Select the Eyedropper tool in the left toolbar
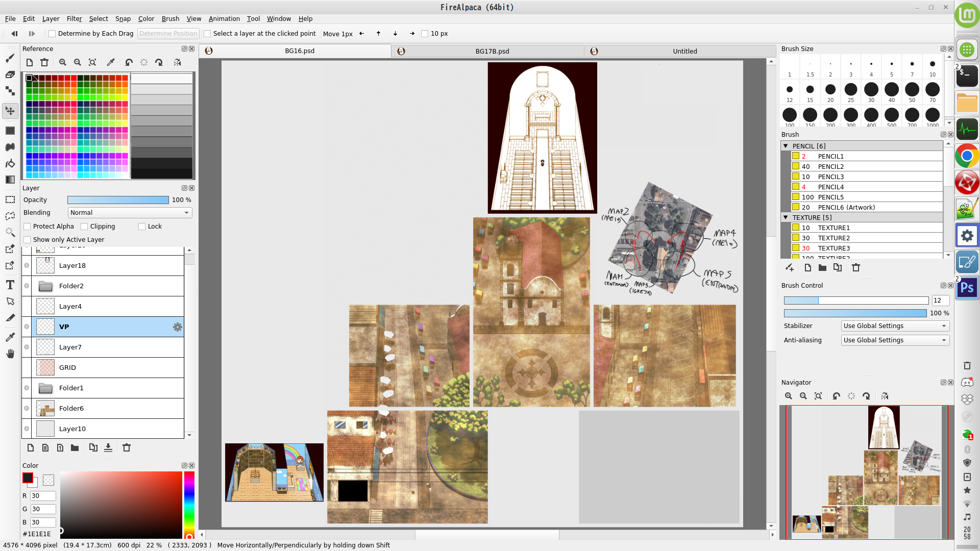The width and height of the screenshot is (980, 551). [10, 337]
